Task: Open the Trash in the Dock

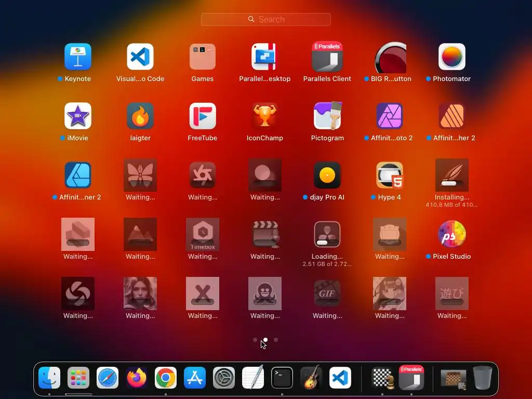Action: [x=483, y=378]
